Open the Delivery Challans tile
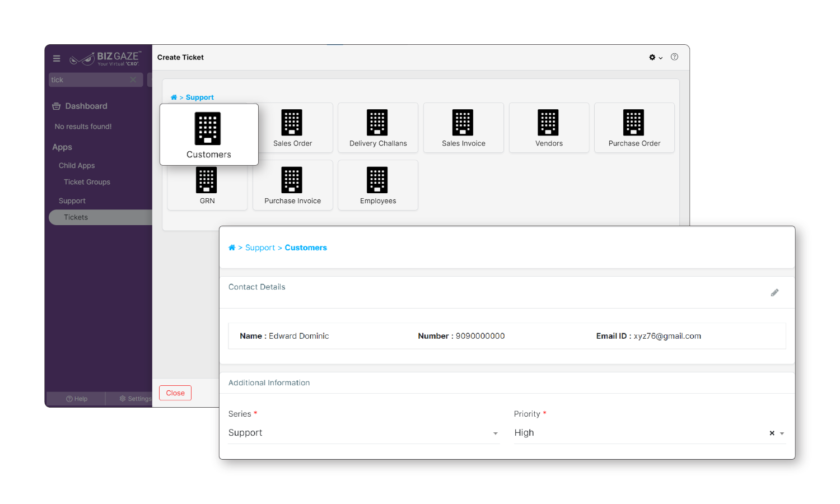Image resolution: width=840 pixels, height=504 pixels. point(377,128)
